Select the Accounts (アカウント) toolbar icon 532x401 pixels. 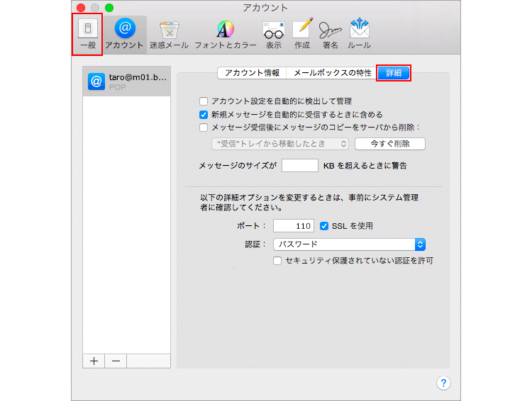[124, 34]
